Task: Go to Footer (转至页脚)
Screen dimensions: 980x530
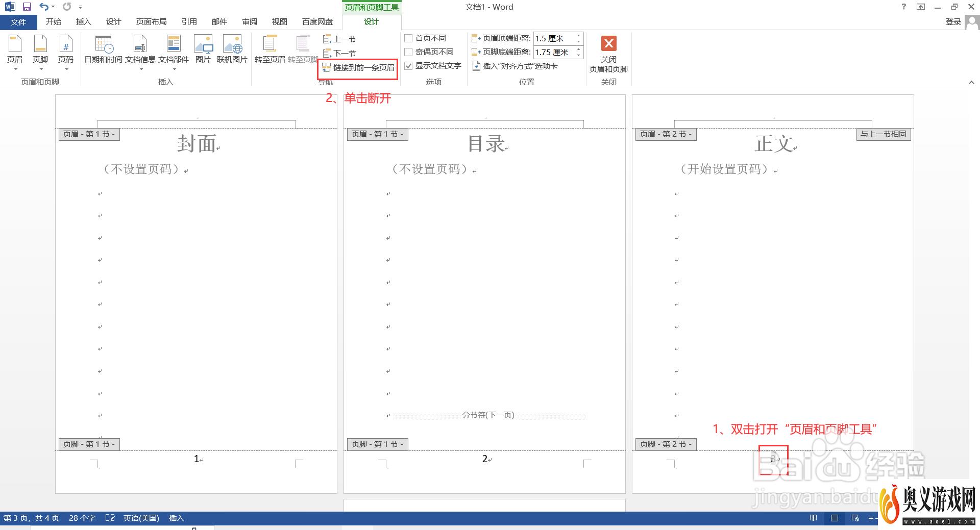Action: (x=303, y=49)
